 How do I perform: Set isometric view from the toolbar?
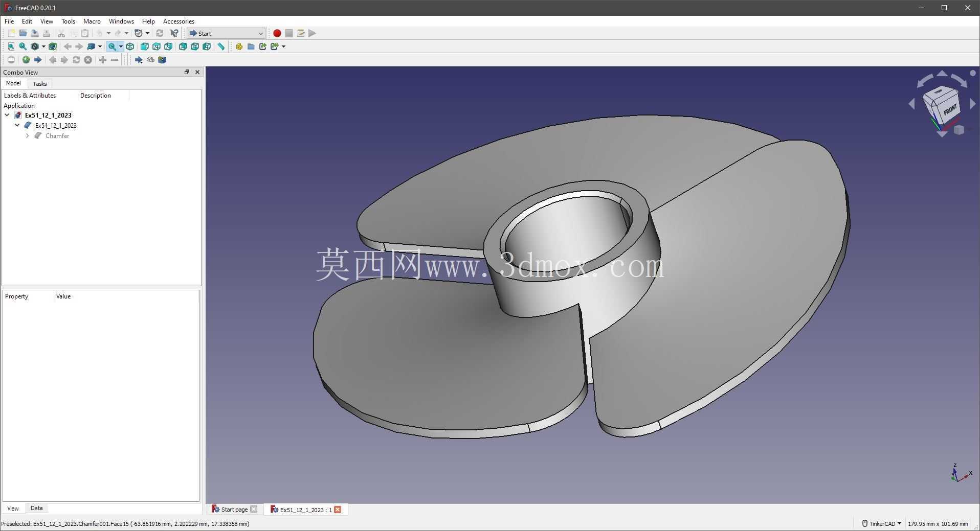[x=130, y=47]
